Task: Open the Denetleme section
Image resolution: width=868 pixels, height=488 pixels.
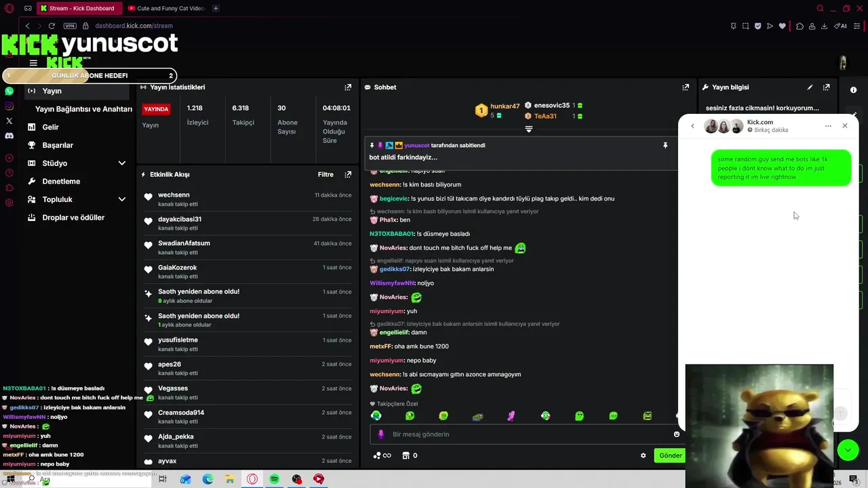Action: [61, 182]
